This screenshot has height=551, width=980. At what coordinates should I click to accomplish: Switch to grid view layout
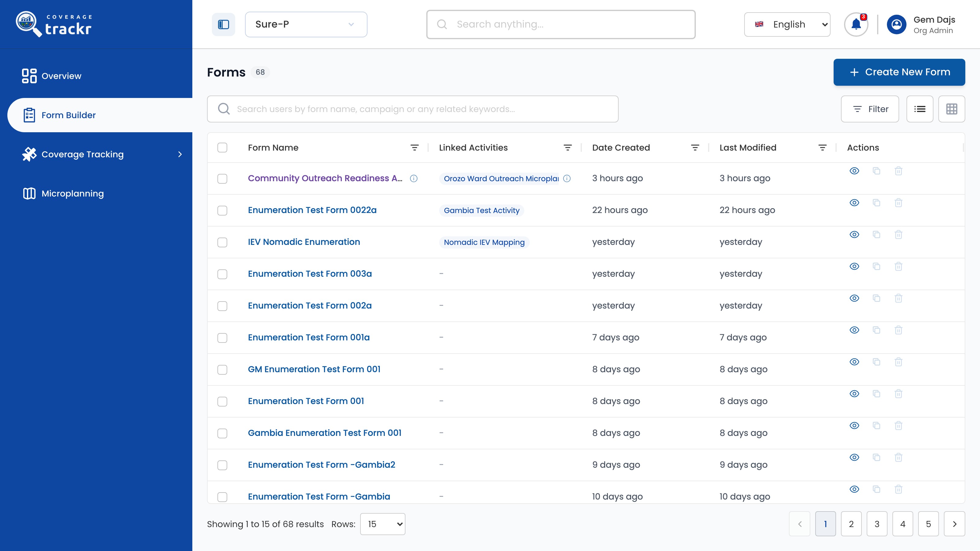(952, 109)
